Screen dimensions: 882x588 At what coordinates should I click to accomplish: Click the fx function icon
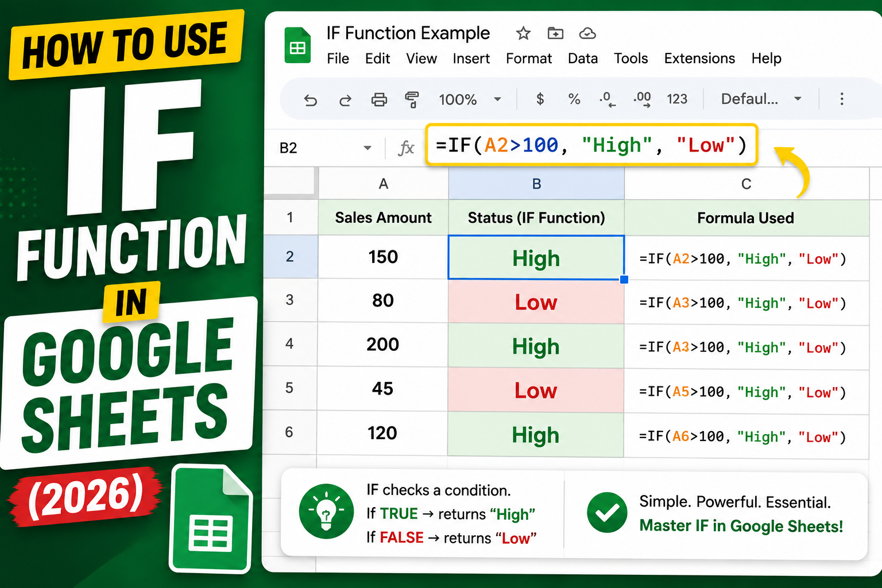407,148
